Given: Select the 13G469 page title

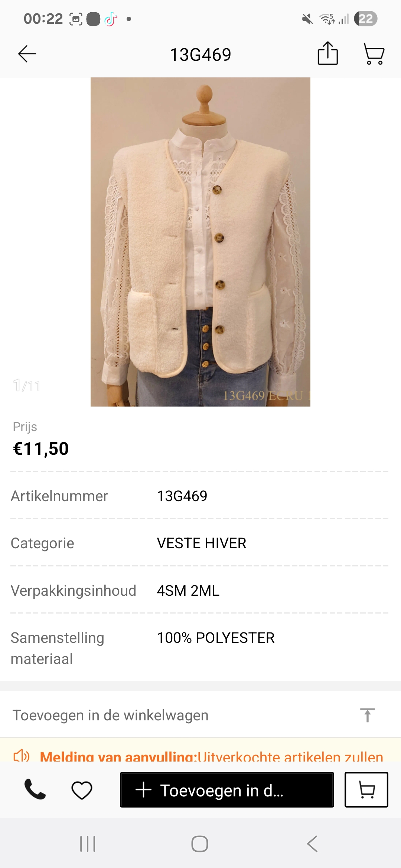Looking at the screenshot, I should tap(200, 55).
